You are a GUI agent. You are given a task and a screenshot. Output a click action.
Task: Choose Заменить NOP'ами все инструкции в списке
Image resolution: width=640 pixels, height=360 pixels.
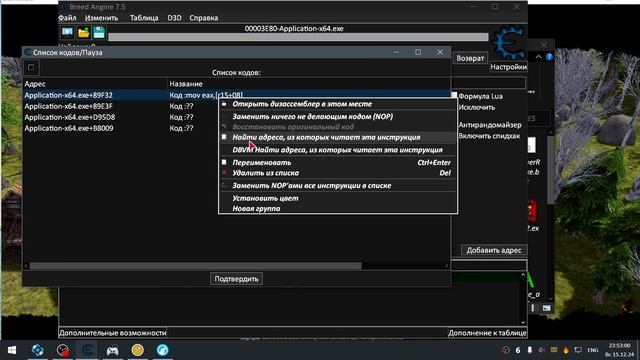click(338, 186)
